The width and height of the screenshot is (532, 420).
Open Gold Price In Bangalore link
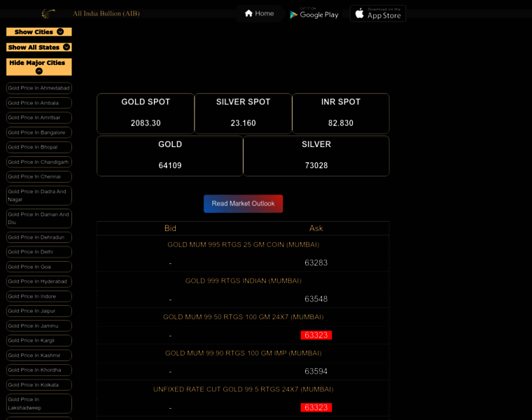39,132
